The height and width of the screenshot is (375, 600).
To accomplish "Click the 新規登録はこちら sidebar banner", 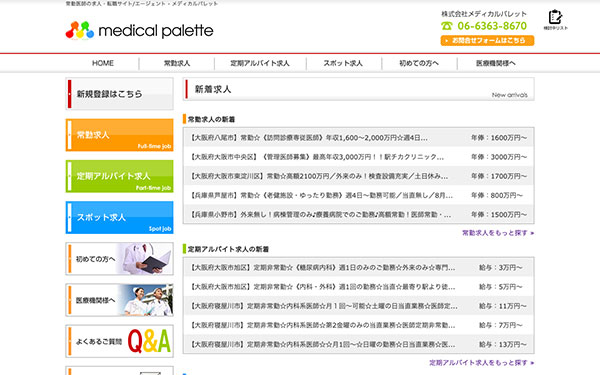I will click(x=119, y=94).
